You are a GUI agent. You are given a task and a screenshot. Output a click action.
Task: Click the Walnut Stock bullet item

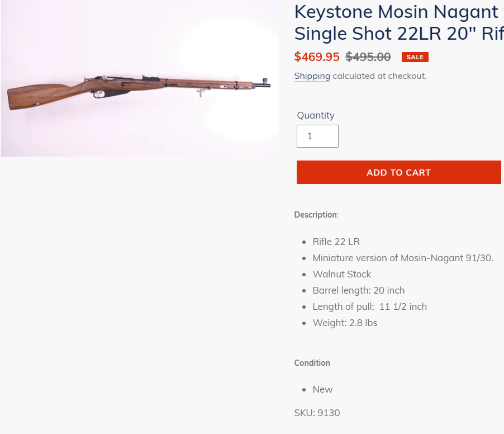[x=341, y=274]
